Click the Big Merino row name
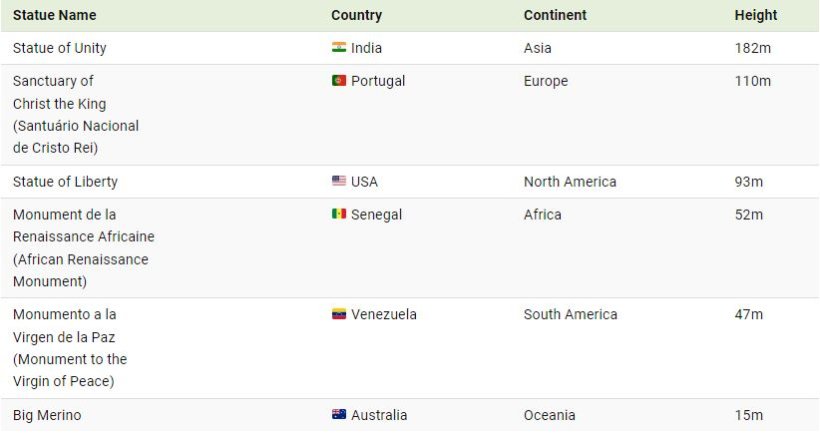 click(x=47, y=415)
